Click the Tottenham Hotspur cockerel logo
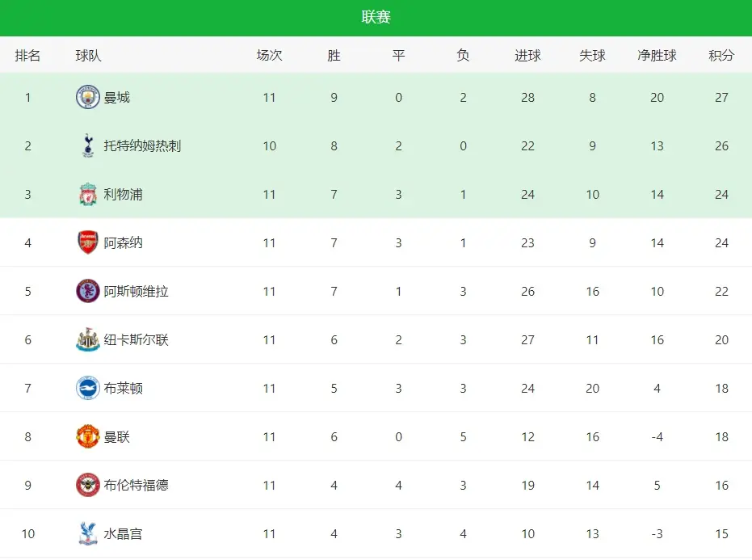This screenshot has width=752, height=560. (x=88, y=146)
